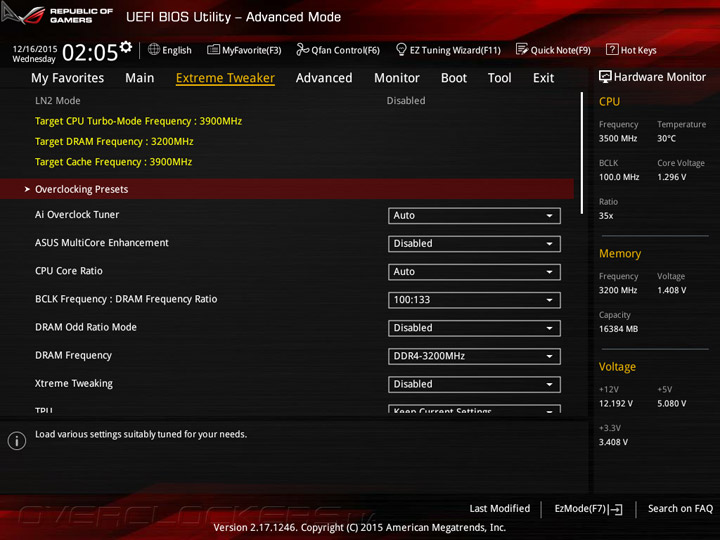Open the CPU Core Ratio dropdown
Viewport: 720px width, 540px height.
tap(474, 271)
